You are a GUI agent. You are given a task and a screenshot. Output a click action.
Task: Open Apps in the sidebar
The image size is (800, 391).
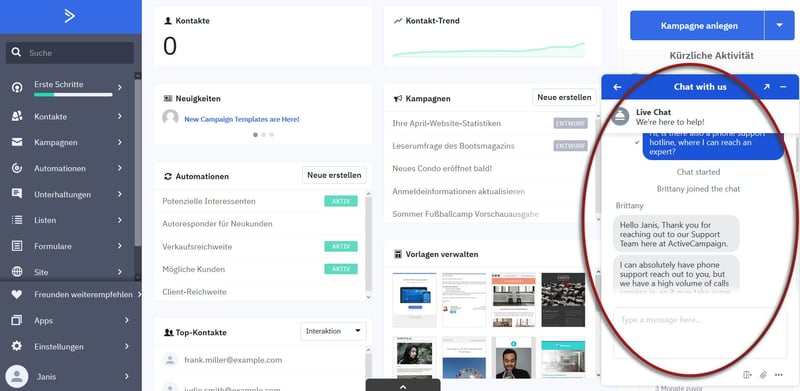click(43, 321)
